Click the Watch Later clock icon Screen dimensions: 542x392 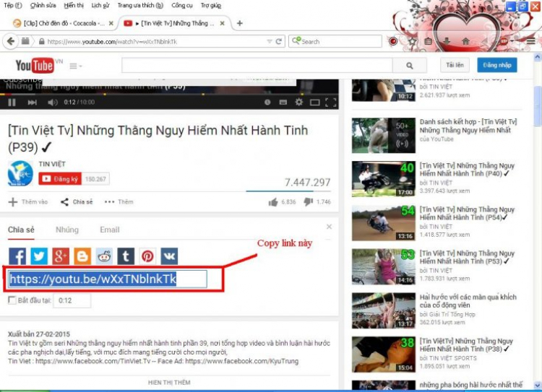[x=267, y=103]
